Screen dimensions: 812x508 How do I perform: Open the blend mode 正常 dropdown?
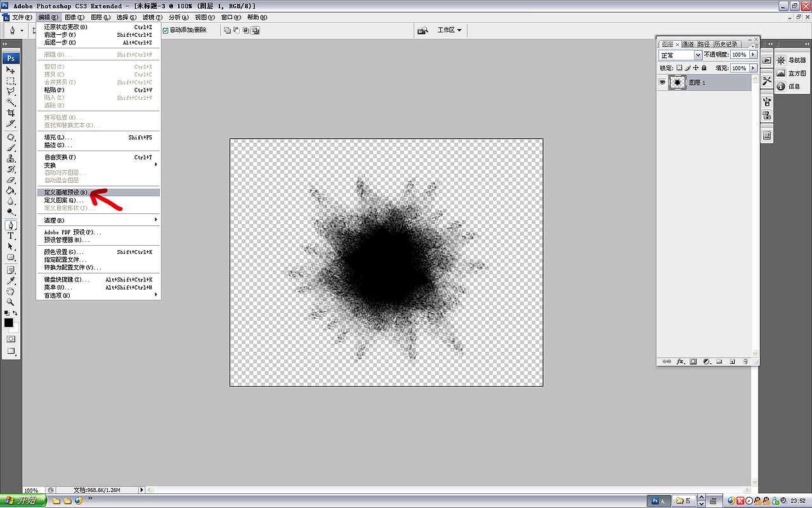click(x=680, y=55)
